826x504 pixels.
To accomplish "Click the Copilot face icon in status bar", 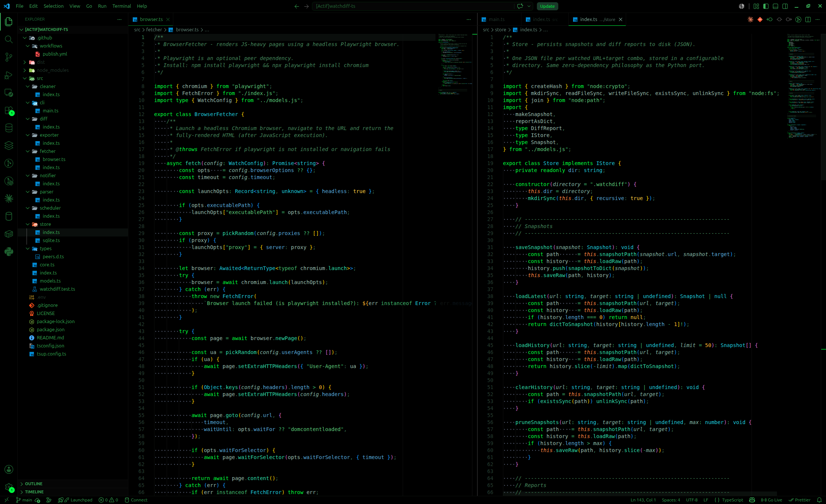I will tap(752, 500).
